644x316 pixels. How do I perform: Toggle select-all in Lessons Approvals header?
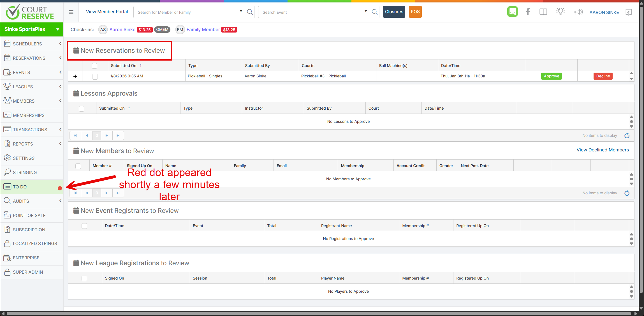[x=82, y=109]
